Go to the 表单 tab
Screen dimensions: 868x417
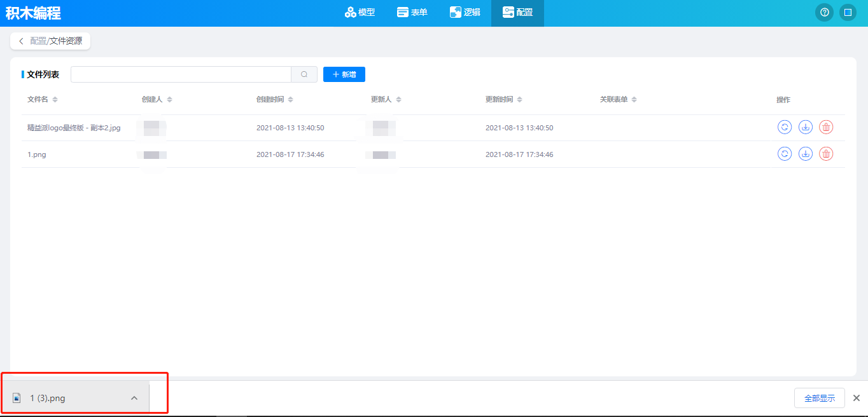click(412, 13)
